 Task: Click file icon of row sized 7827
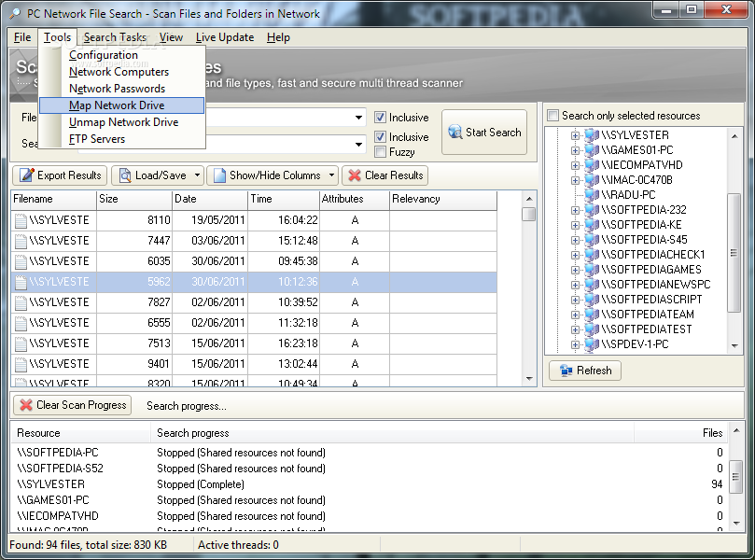point(21,302)
